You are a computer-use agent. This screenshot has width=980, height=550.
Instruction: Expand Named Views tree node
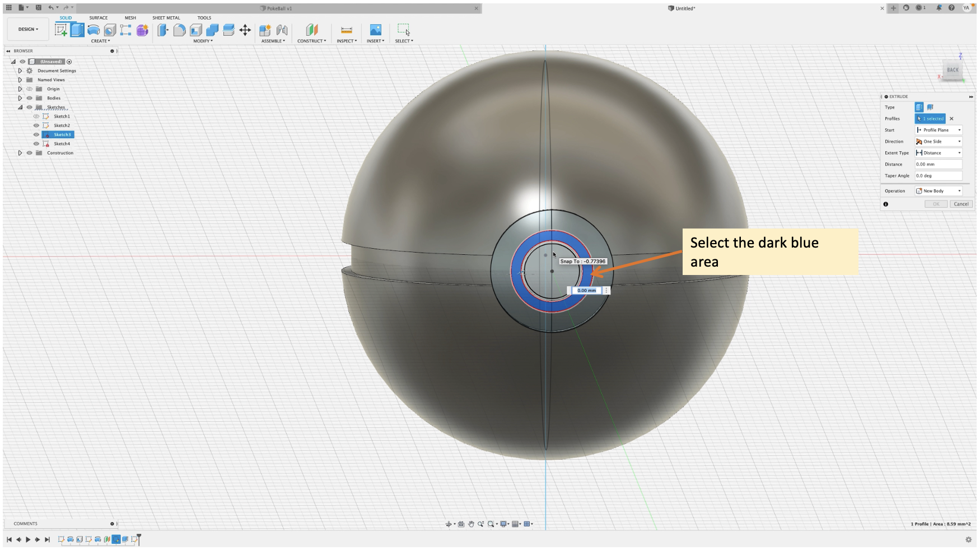point(20,80)
